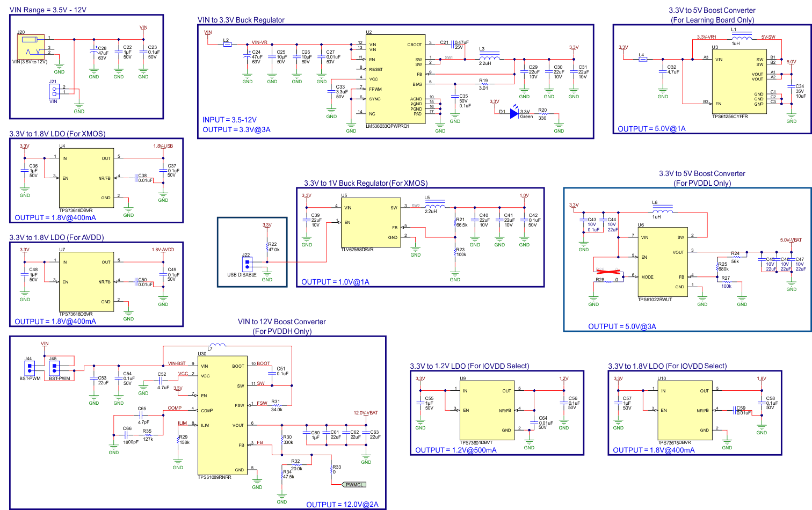Click the J44 BST-PWM header symbol
Screen dimensions: 812x510
point(29,368)
